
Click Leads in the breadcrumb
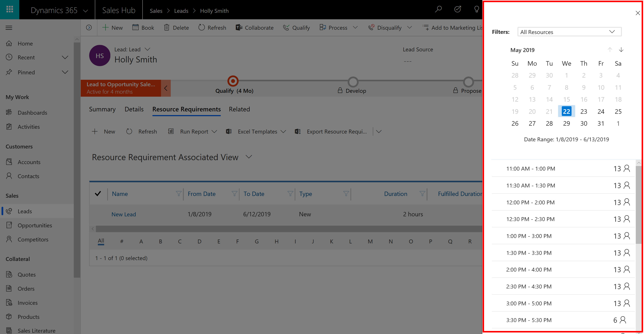click(x=181, y=11)
